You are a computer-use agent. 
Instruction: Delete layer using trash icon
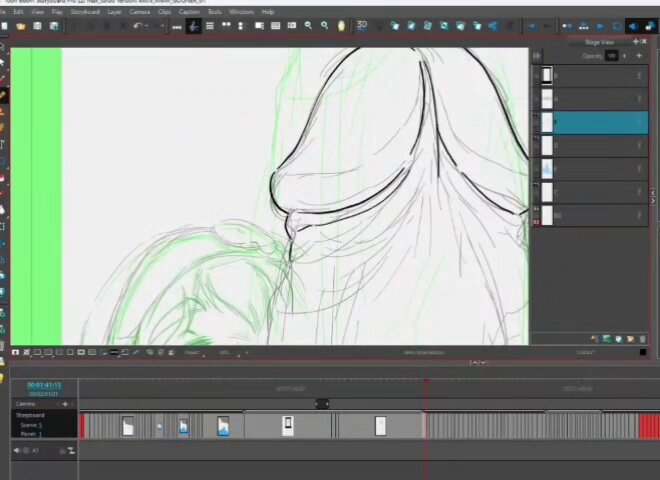point(642,339)
